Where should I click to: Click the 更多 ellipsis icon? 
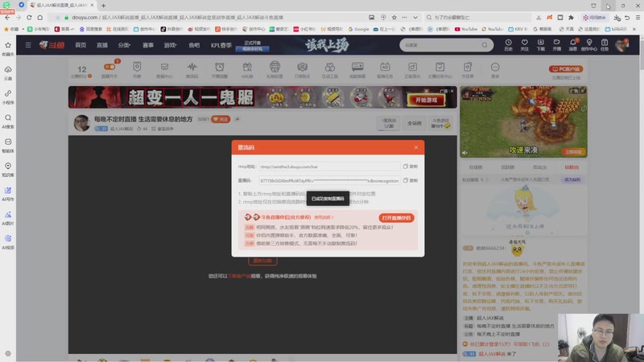coord(495,70)
